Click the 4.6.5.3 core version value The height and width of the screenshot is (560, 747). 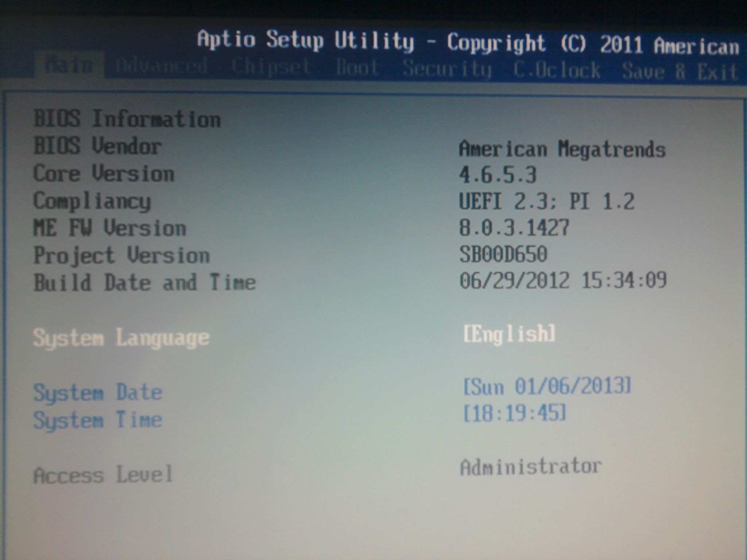pyautogui.click(x=498, y=175)
